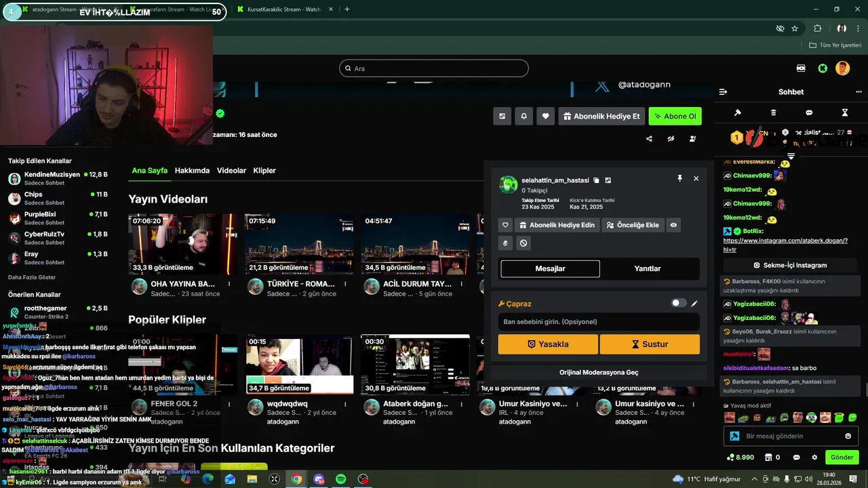The width and height of the screenshot is (868, 488).
Task: Click the pencil edit icon beside Çapraz
Action: (694, 304)
